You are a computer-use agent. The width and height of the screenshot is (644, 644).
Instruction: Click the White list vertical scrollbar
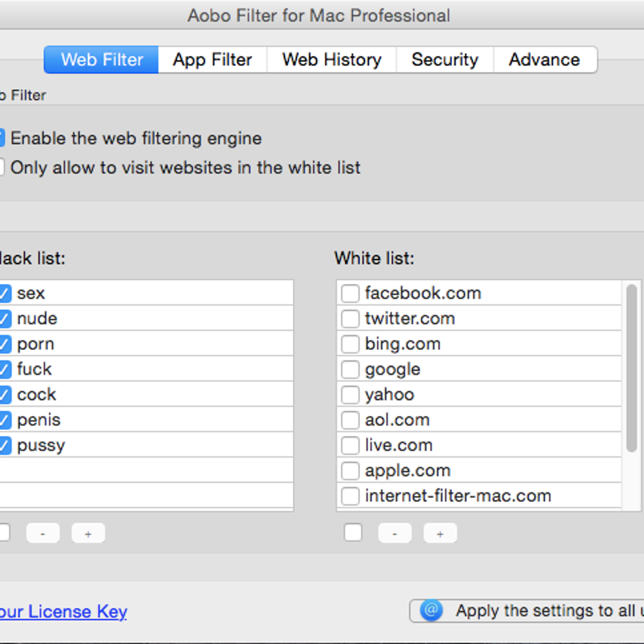[x=632, y=368]
